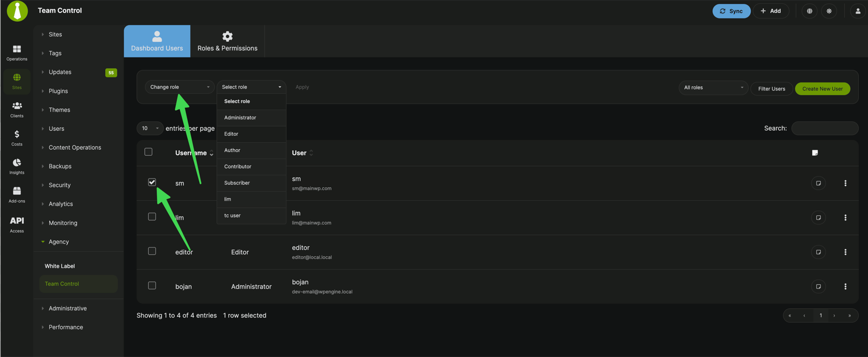
Task: Expand the Backups menu item
Action: click(x=60, y=167)
